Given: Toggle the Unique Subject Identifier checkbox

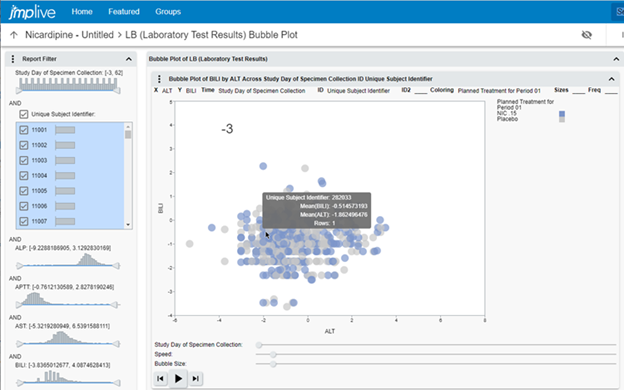Looking at the screenshot, I should pos(24,114).
